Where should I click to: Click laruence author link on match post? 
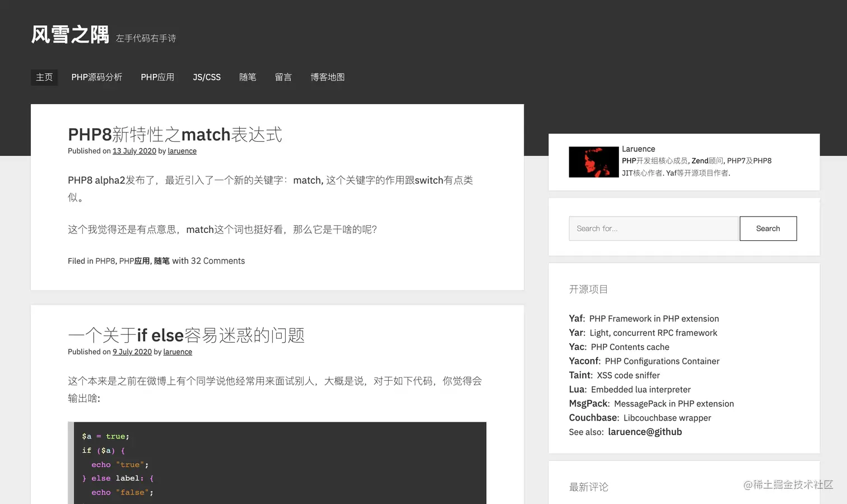tap(182, 151)
